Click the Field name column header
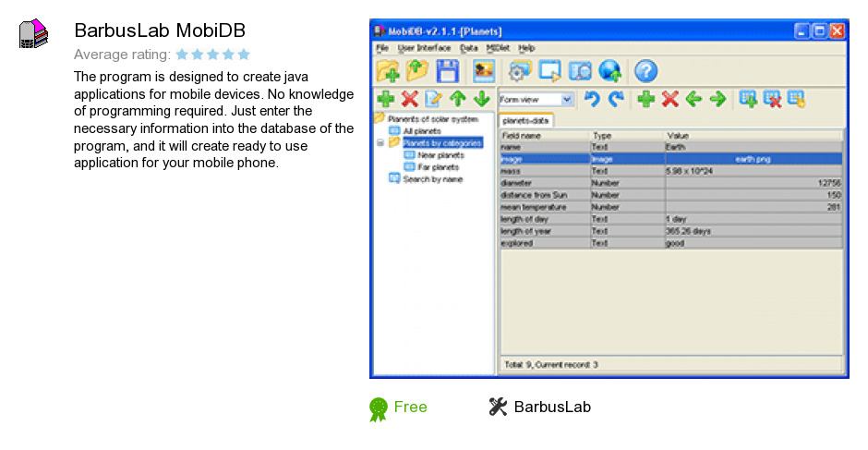Screen dimensions: 868x450 click(x=545, y=136)
